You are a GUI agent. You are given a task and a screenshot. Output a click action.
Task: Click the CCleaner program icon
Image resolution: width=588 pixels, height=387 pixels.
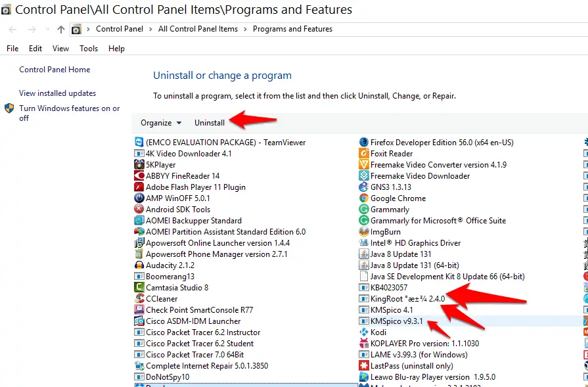point(139,299)
